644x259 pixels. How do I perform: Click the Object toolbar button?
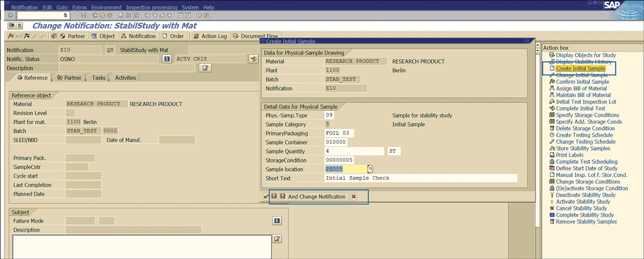click(x=103, y=36)
